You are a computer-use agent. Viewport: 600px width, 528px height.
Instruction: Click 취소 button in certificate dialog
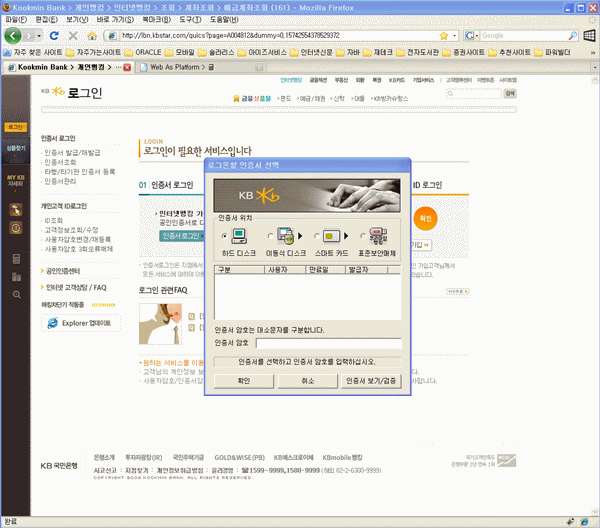pos(308,381)
